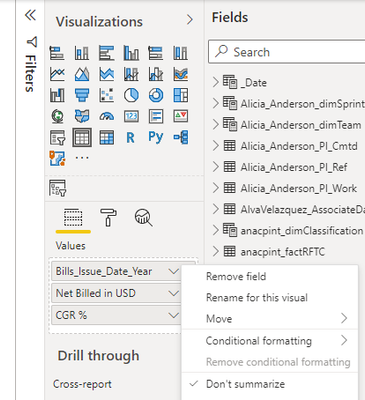Select line and stacked column chart visual
The width and height of the screenshot is (365, 400).
(131, 74)
